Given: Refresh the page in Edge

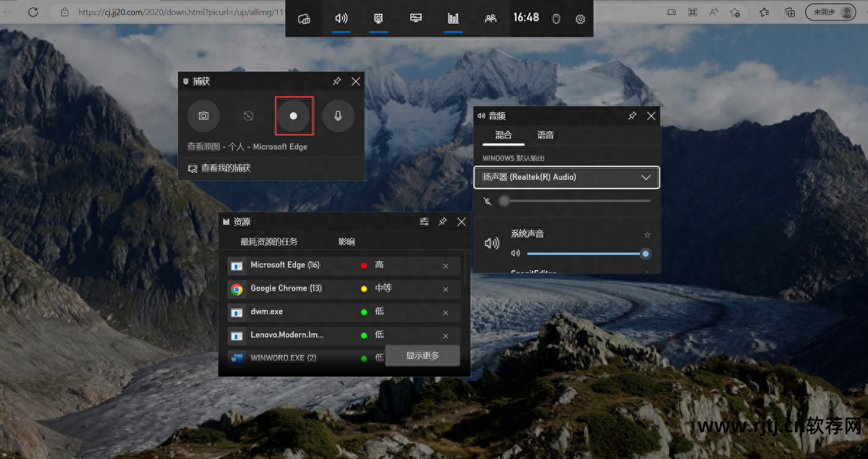Looking at the screenshot, I should tap(33, 12).
